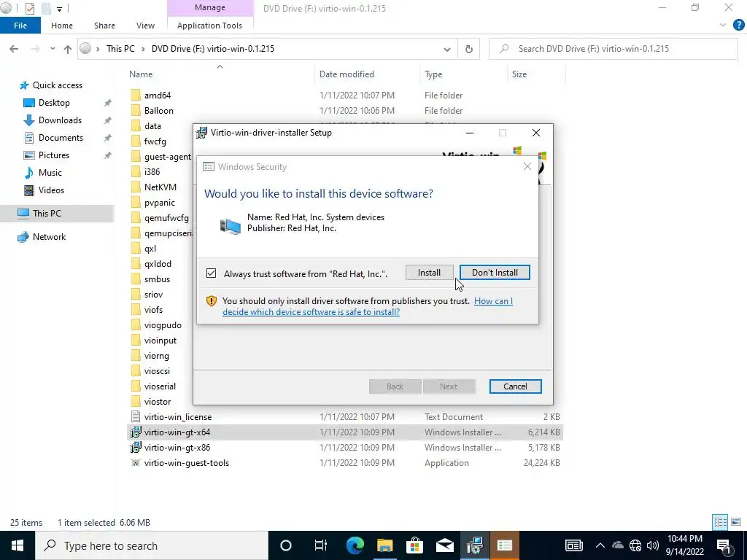
Task: Open Microsoft Store from taskbar
Action: pyautogui.click(x=415, y=545)
